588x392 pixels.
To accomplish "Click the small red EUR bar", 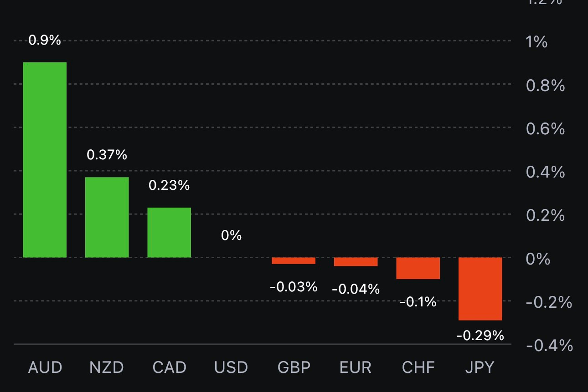I will (356, 262).
